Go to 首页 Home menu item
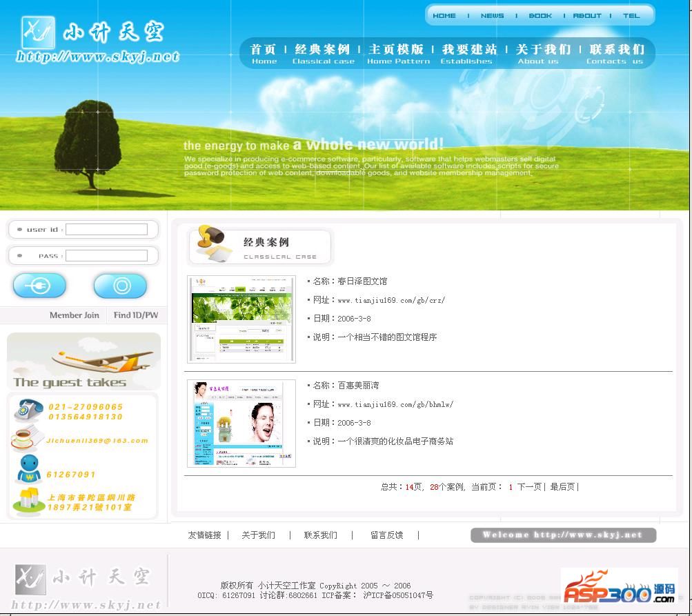 (264, 54)
